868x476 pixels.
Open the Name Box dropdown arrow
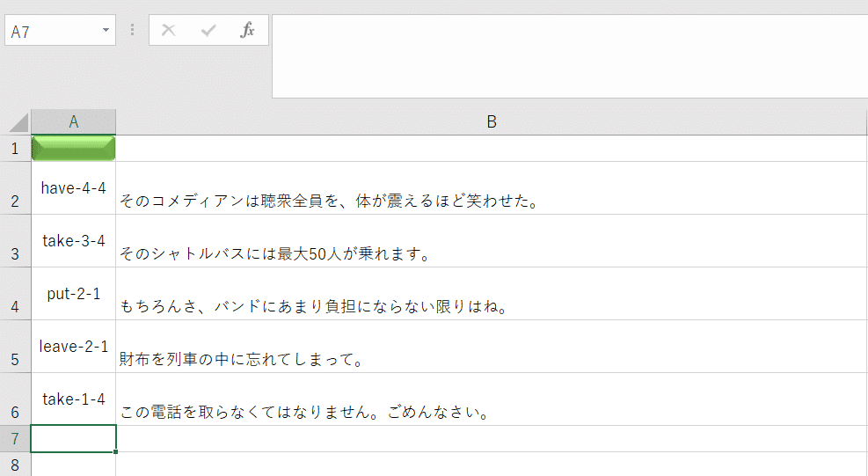tap(106, 30)
